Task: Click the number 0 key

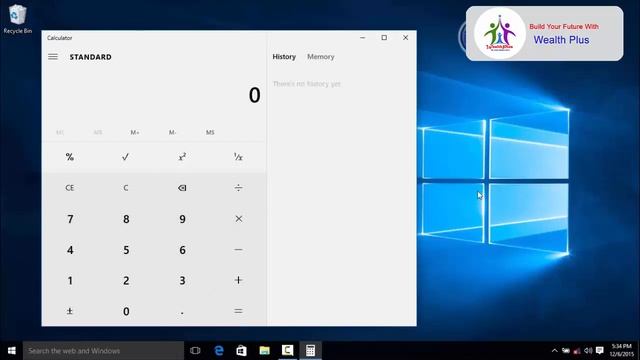Action: [126, 311]
